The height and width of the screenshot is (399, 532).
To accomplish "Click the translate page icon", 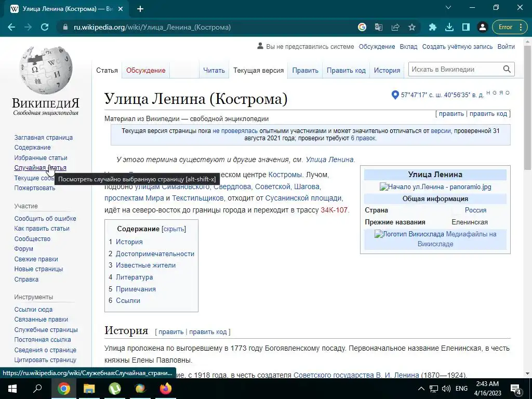I will tap(379, 27).
